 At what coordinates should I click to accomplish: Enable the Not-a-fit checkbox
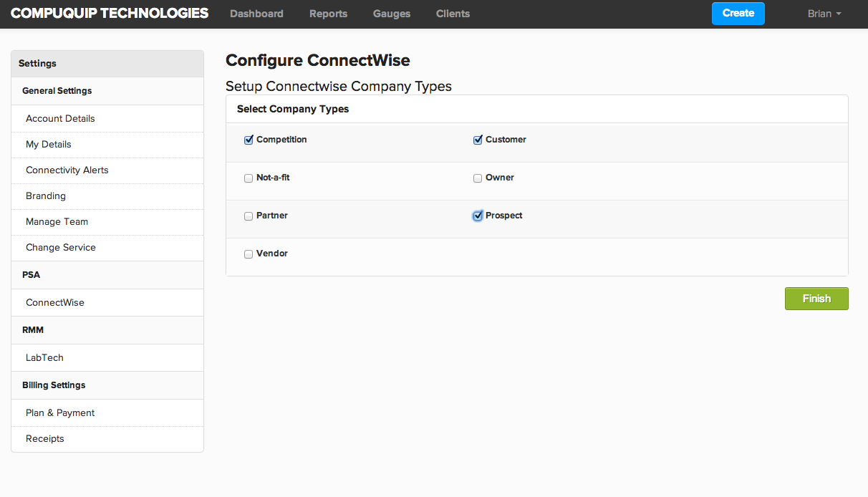[249, 178]
